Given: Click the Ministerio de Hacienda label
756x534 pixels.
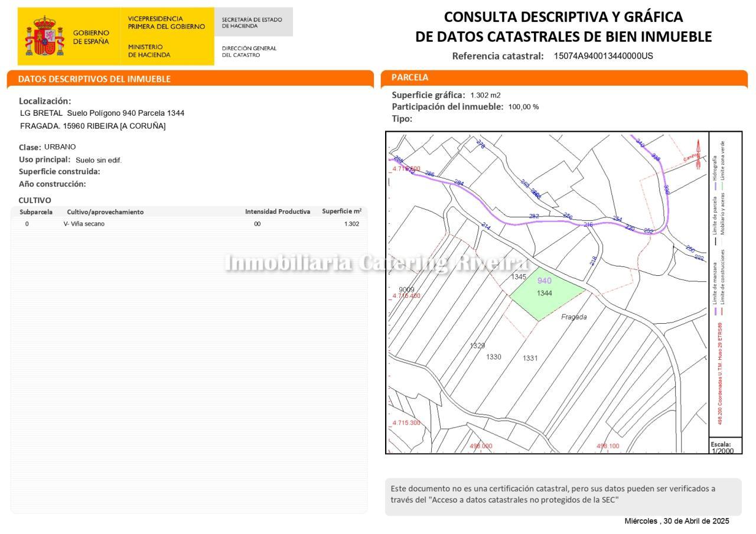Looking at the screenshot, I should pos(149,51).
